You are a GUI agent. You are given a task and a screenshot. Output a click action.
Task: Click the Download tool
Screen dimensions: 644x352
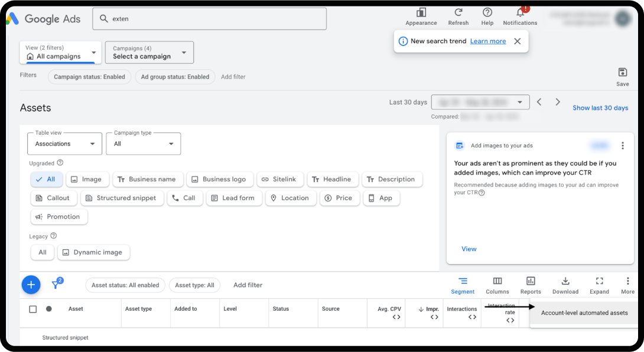click(x=565, y=285)
